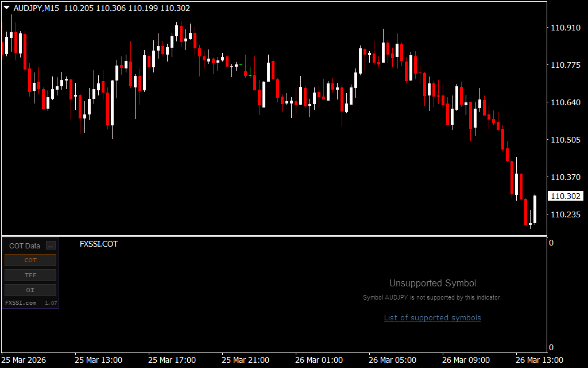Switch to the OI data mode

[30, 290]
